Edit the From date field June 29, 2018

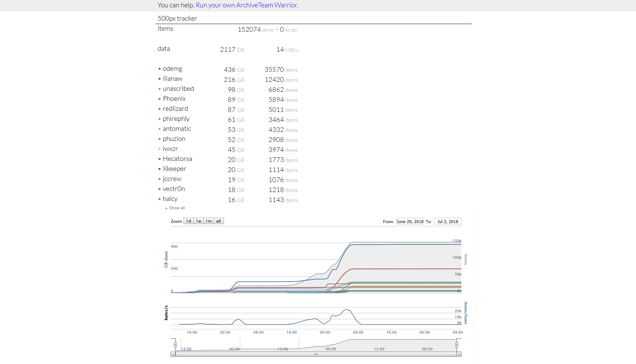410,221
